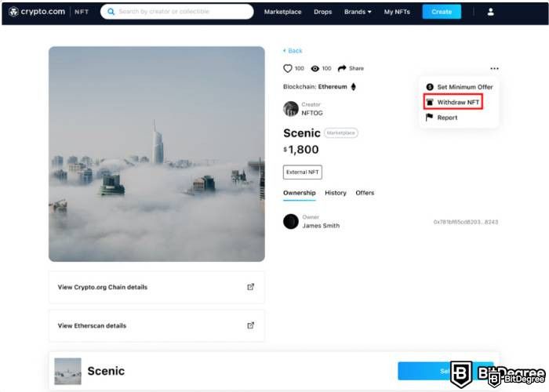Go Back to previous page

293,51
